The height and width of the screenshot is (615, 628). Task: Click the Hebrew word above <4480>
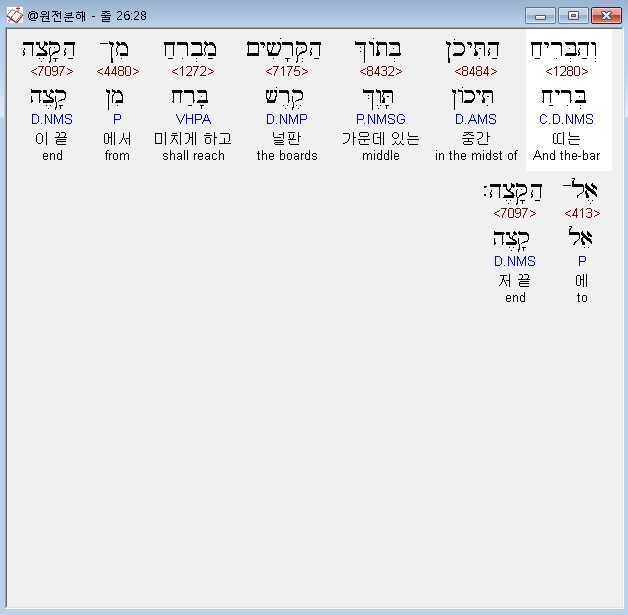click(x=115, y=50)
